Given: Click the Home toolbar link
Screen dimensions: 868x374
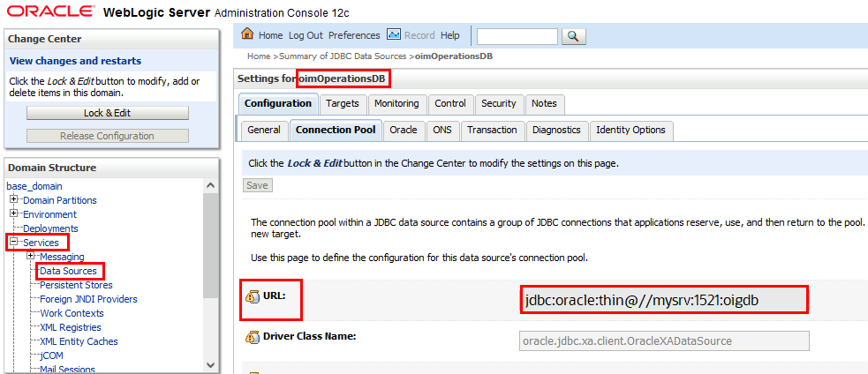Looking at the screenshot, I should click(x=271, y=35).
